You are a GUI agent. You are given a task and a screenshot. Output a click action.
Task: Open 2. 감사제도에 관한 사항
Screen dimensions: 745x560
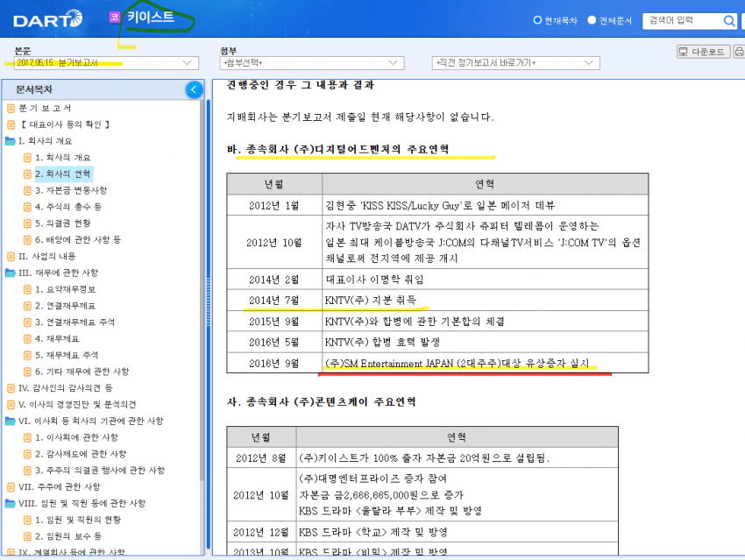click(x=81, y=454)
